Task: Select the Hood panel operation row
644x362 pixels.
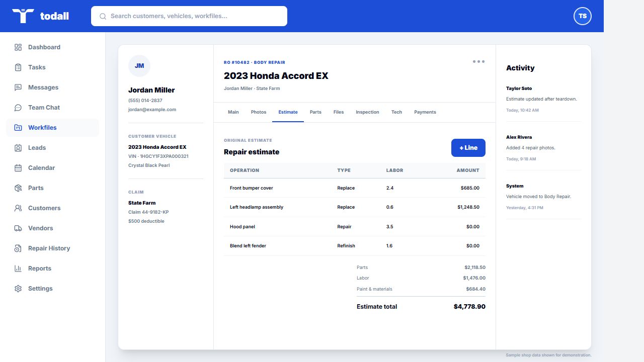Action: [x=355, y=227]
